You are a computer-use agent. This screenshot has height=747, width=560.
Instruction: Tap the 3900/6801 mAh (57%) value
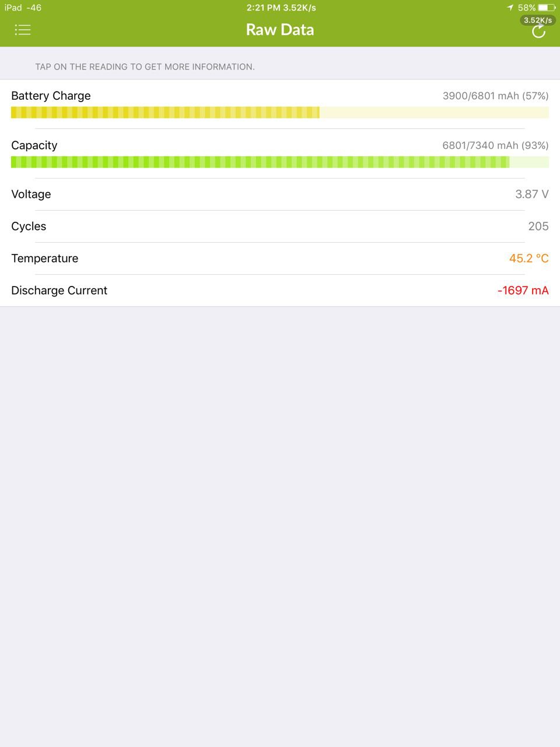click(496, 96)
